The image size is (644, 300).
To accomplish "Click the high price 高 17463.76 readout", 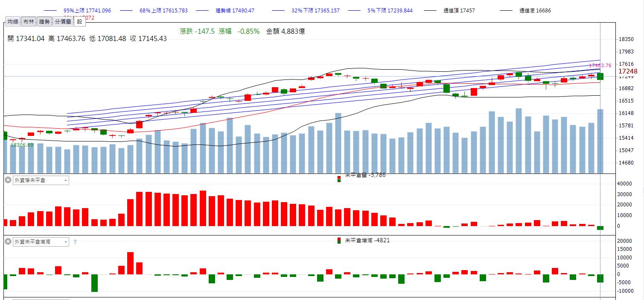I will pyautogui.click(x=67, y=38).
